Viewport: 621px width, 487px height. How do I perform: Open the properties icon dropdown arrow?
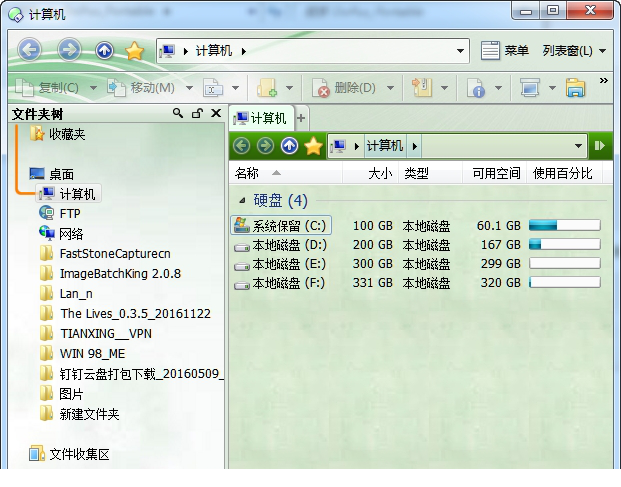[499, 88]
